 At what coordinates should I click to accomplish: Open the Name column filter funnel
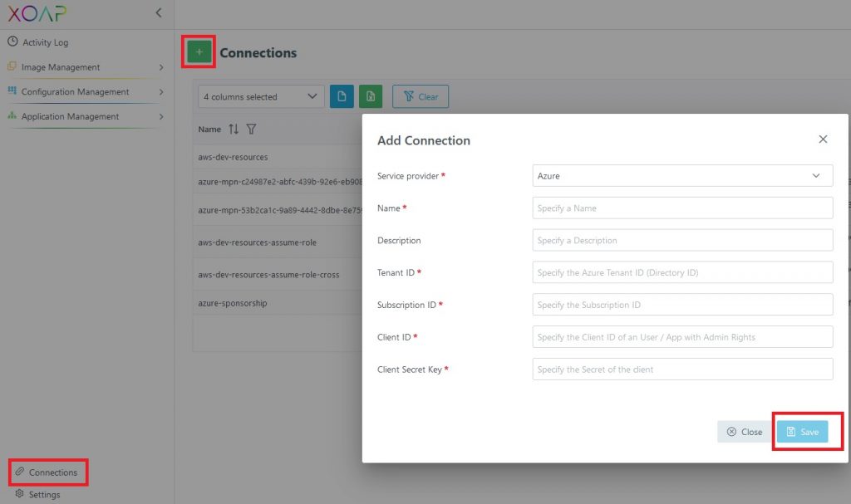click(x=251, y=129)
